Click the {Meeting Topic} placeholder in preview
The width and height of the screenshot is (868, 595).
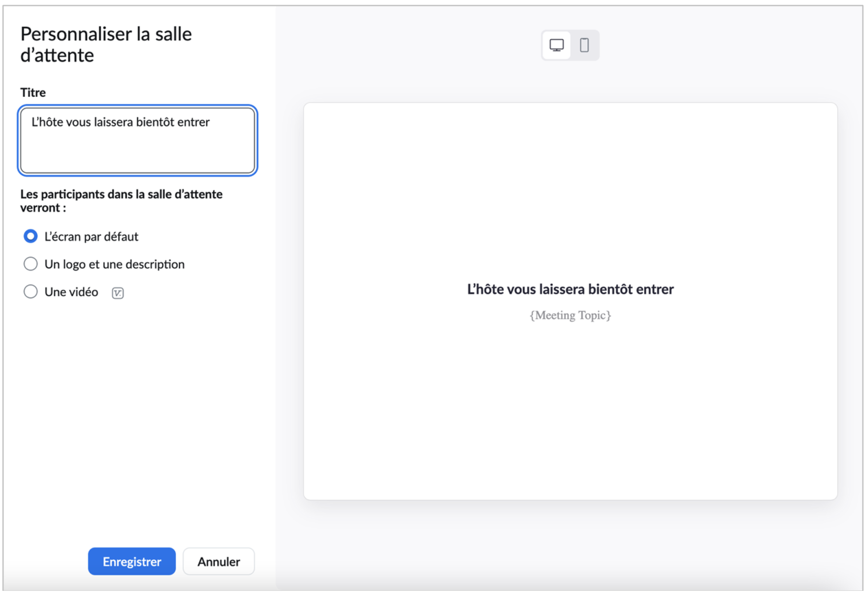pyautogui.click(x=570, y=315)
